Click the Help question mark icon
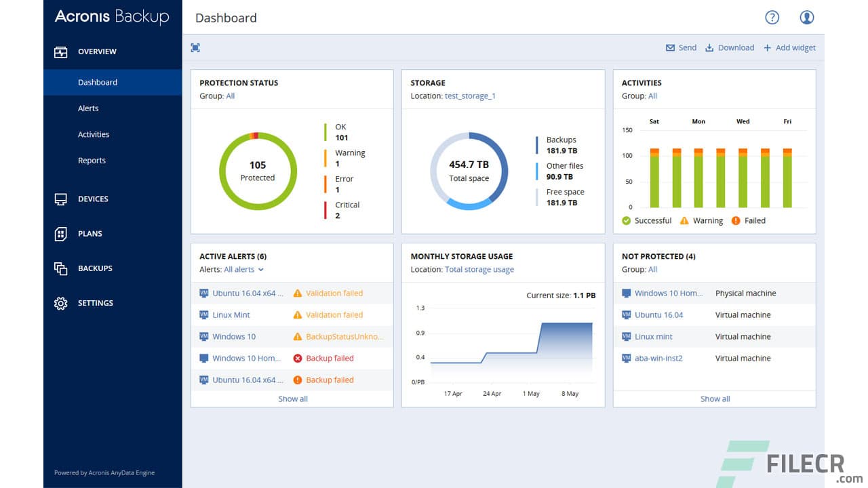868x488 pixels. click(x=772, y=18)
